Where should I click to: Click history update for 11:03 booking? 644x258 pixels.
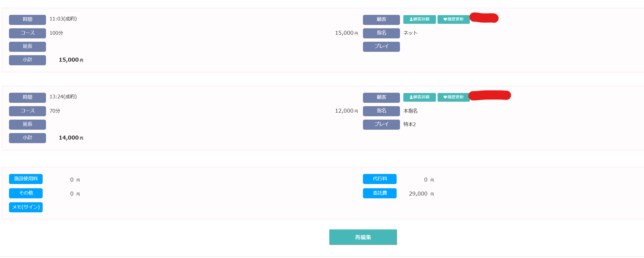[453, 19]
